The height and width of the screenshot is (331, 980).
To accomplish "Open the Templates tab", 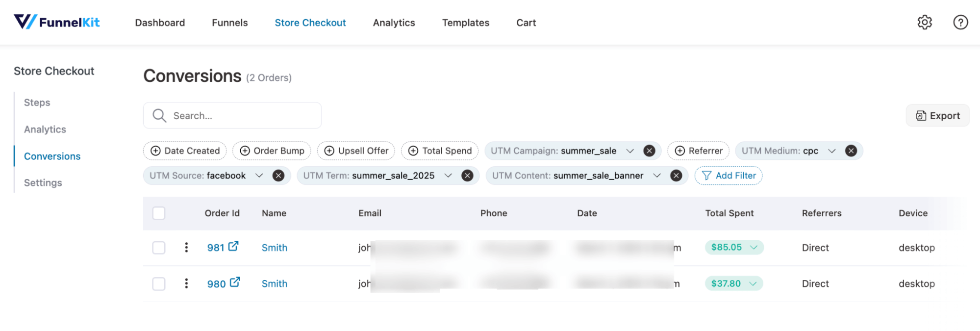I will point(466,23).
